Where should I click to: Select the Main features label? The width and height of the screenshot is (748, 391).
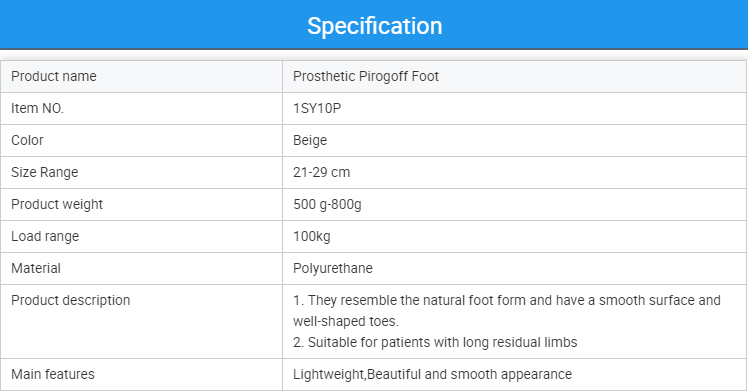point(53,374)
